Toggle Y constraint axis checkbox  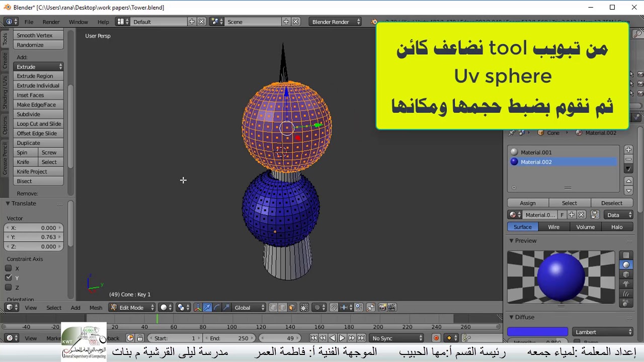click(x=9, y=278)
